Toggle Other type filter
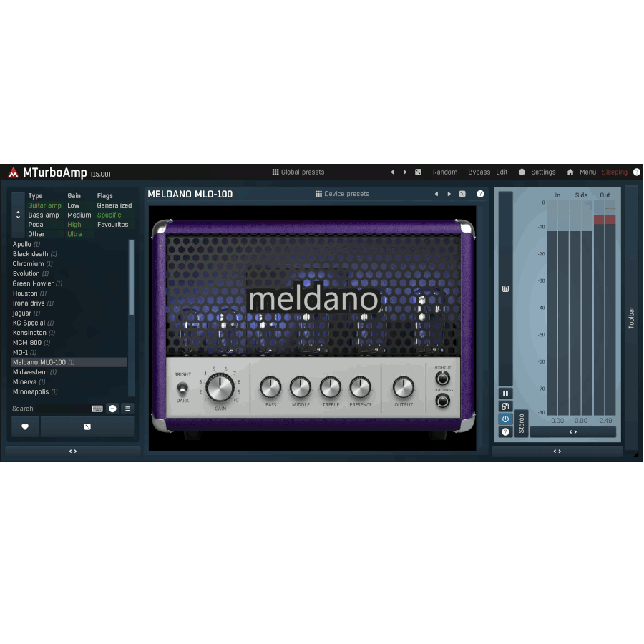Viewport: 644px width, 644px height. [36, 234]
